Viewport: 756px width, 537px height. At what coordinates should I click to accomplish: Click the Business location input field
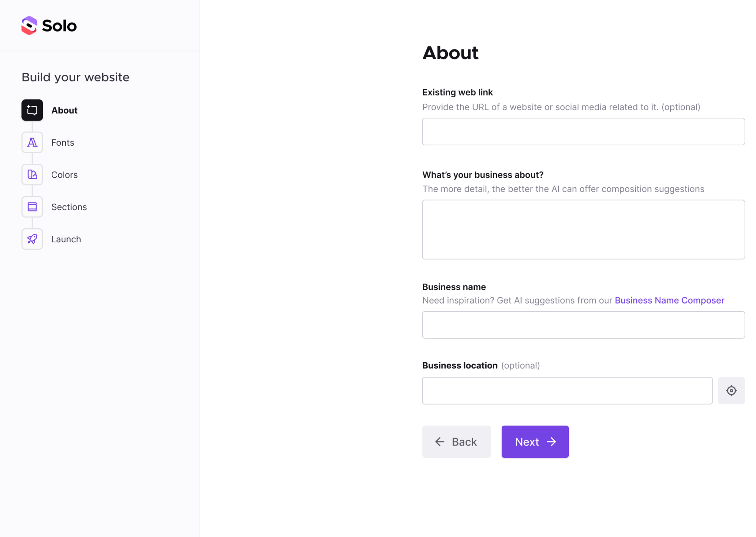click(x=567, y=391)
